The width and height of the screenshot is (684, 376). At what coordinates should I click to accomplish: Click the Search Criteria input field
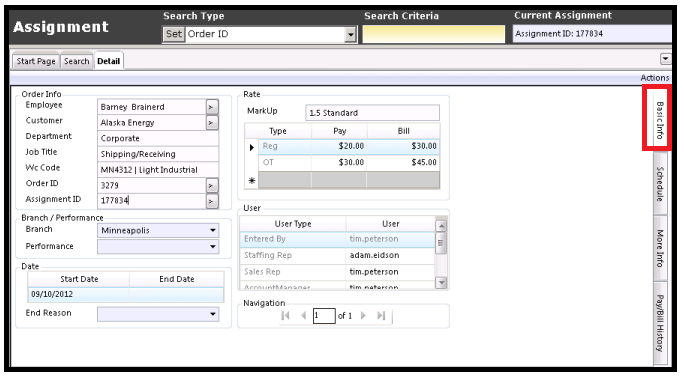pos(434,34)
